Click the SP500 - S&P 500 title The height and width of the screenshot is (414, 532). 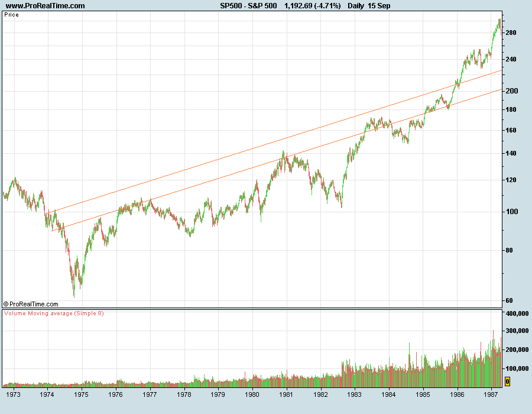coord(248,6)
